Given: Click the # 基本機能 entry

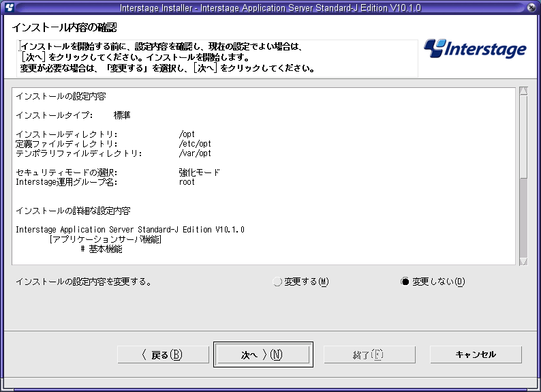Looking at the screenshot, I should 102,249.
